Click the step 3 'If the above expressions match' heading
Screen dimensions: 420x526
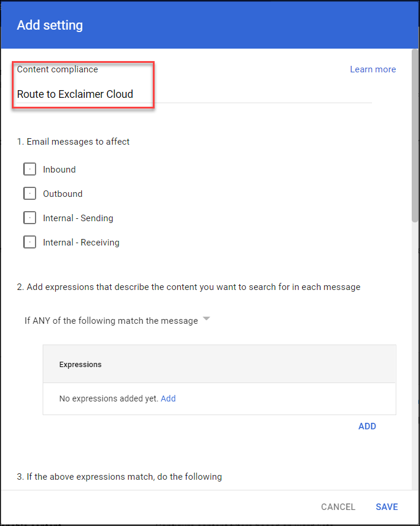[119, 477]
